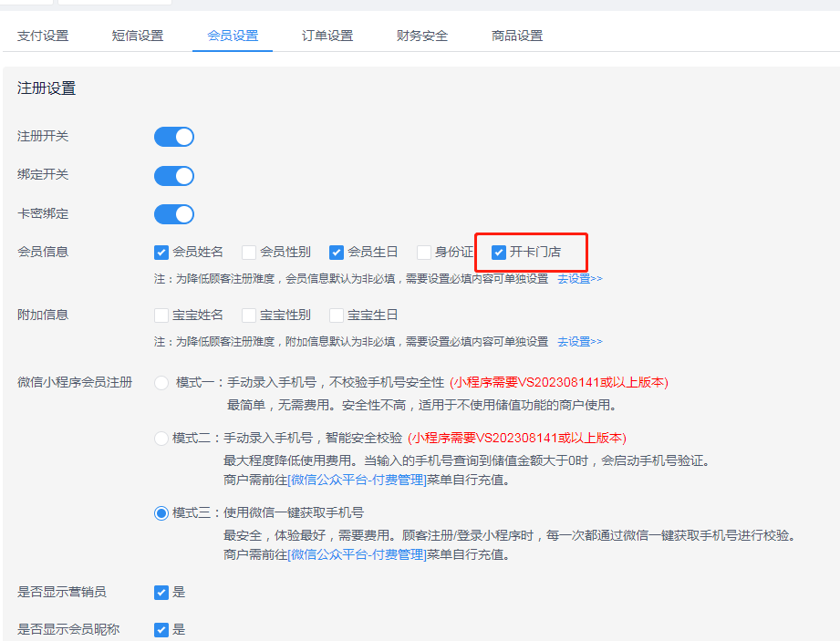Click the 卡密绑定 row label
The width and height of the screenshot is (840, 641).
(43, 213)
